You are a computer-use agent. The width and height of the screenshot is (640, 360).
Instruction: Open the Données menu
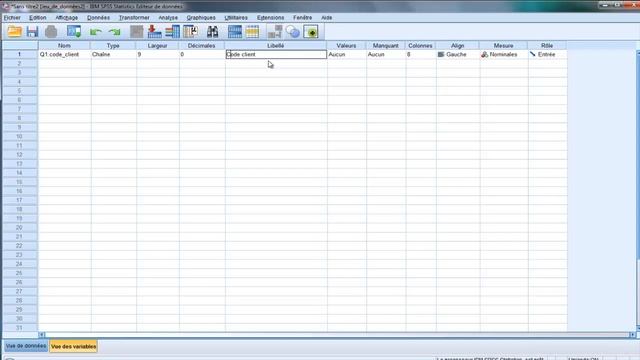pyautogui.click(x=98, y=18)
